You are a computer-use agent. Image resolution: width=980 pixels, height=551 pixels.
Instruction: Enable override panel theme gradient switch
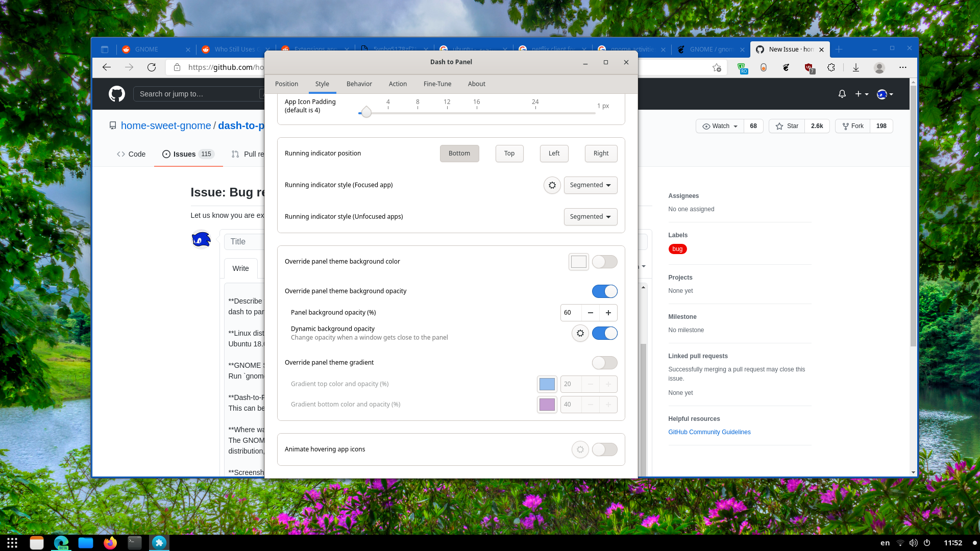point(605,363)
